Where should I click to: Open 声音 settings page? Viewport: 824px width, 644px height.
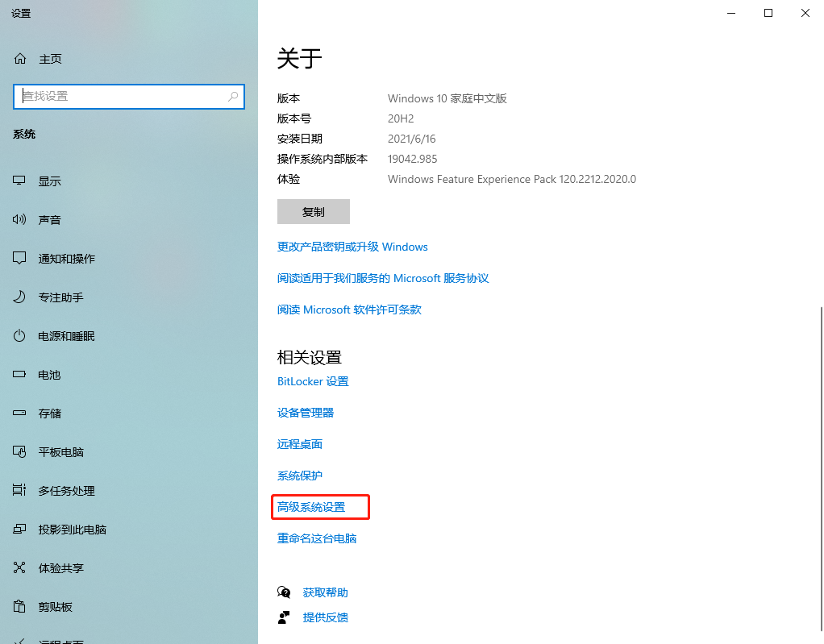pyautogui.click(x=49, y=220)
